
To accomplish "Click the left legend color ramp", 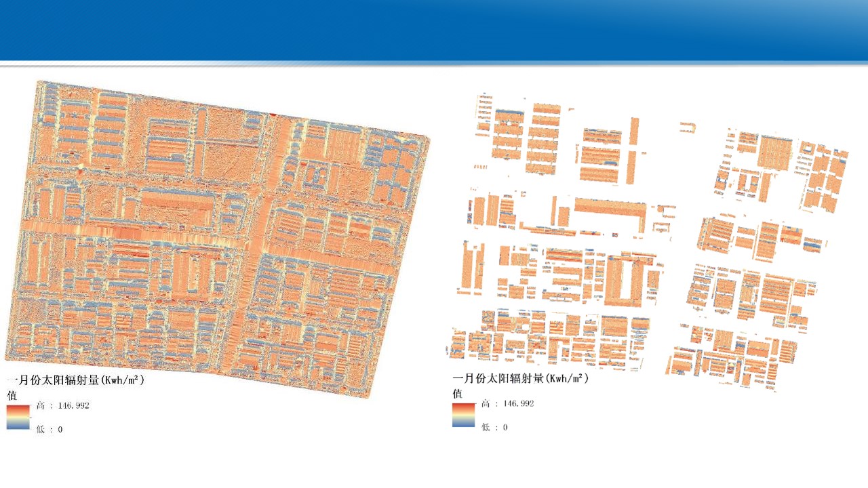I will coord(18,417).
